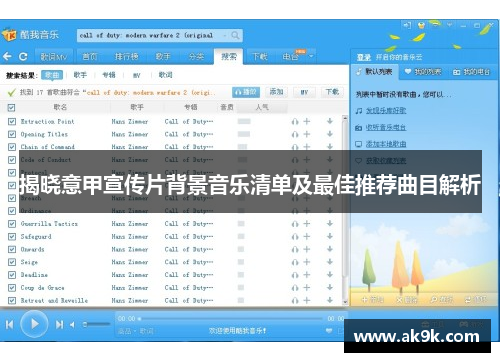Start playback with the round play button
This screenshot has height=362, width=500.
pos(34,324)
